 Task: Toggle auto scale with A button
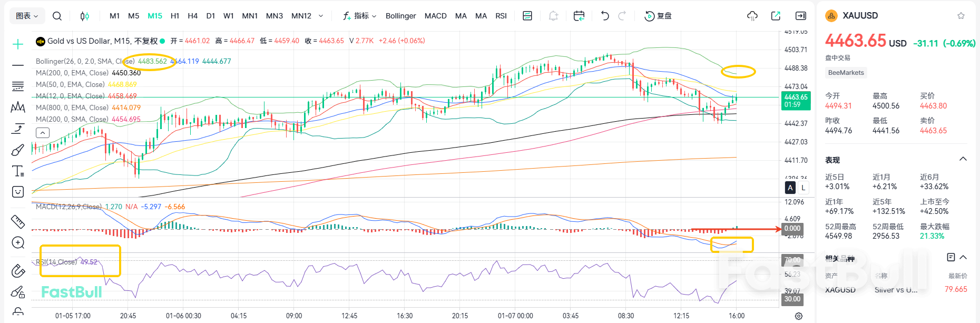[790, 188]
